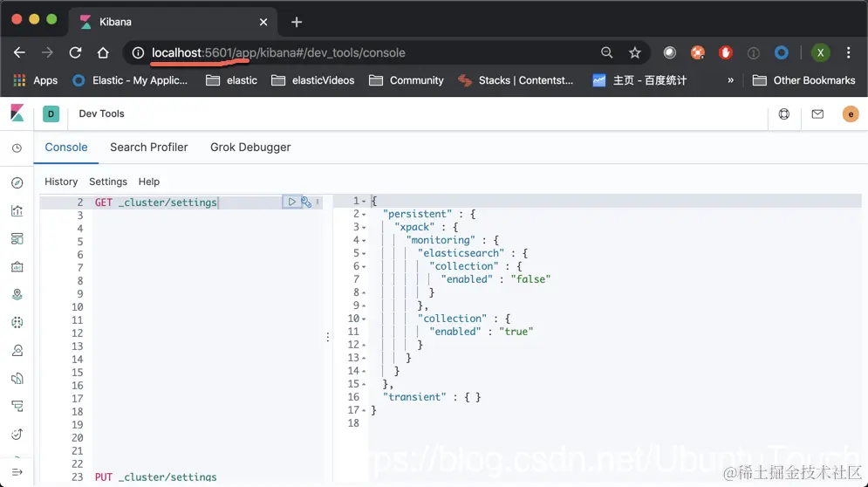Collapse the "monitoring" block on line 4

(364, 241)
